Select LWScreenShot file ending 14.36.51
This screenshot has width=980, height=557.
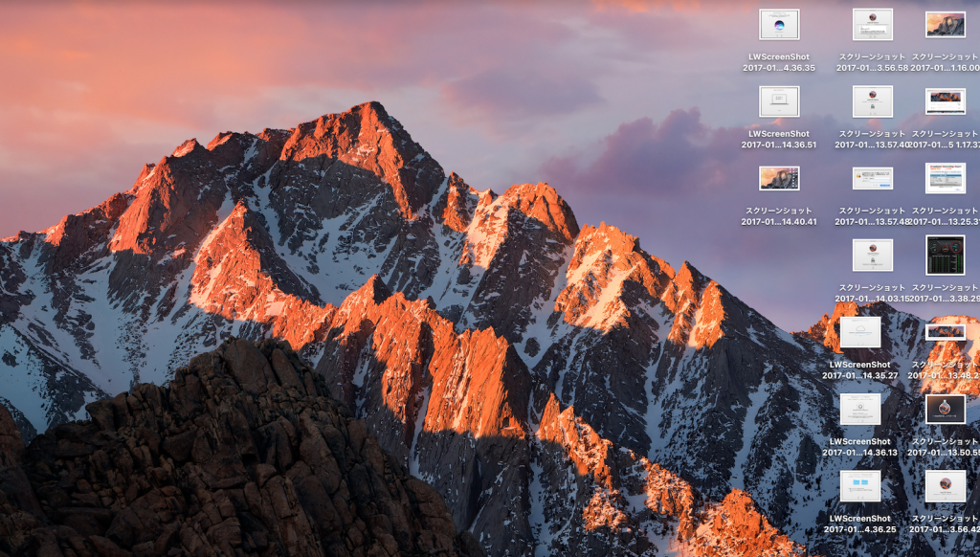pos(779,101)
